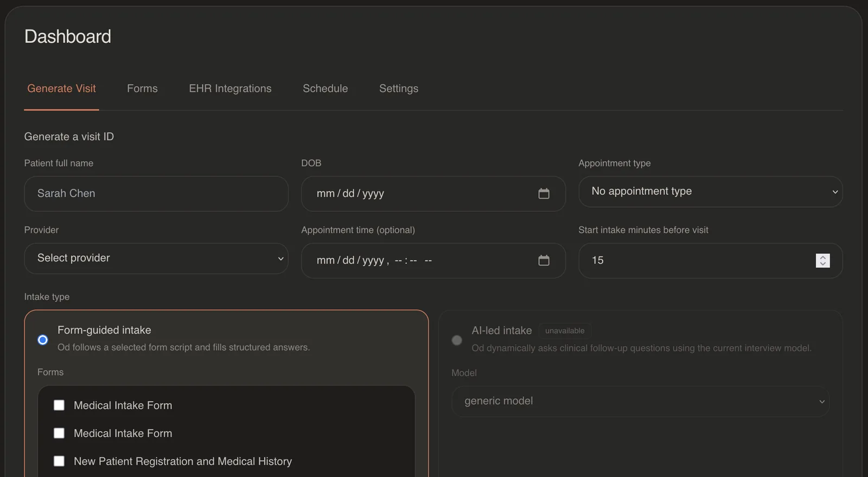
Task: Open the DOB calendar picker icon
Action: click(544, 194)
